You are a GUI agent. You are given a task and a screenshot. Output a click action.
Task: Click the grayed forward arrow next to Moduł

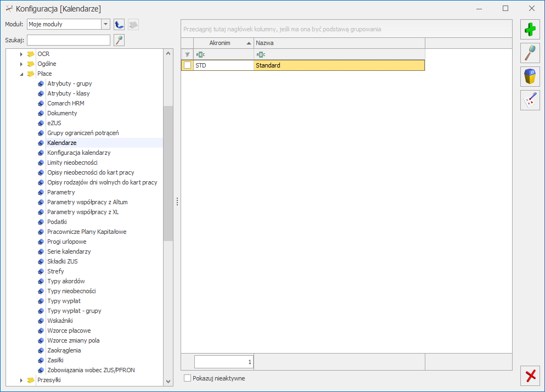point(133,24)
